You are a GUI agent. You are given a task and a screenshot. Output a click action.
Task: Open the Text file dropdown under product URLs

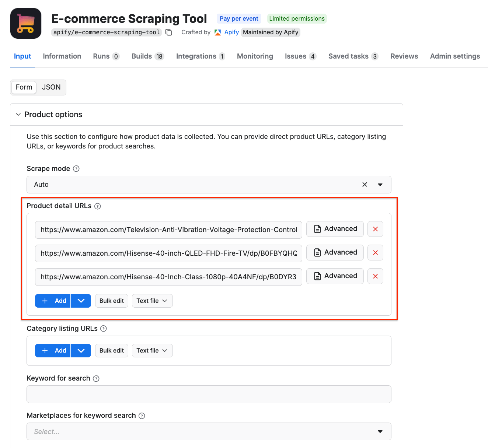(152, 301)
